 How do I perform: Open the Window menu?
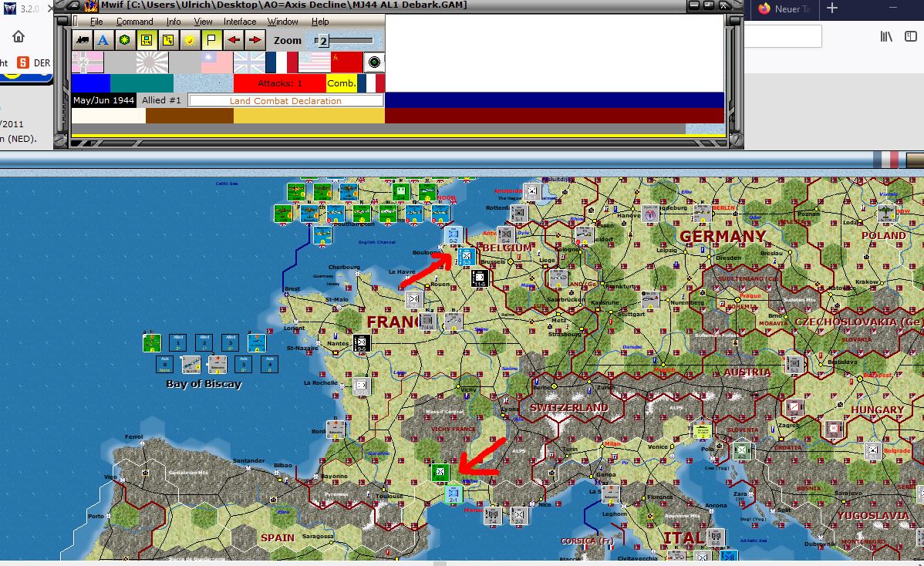click(282, 21)
